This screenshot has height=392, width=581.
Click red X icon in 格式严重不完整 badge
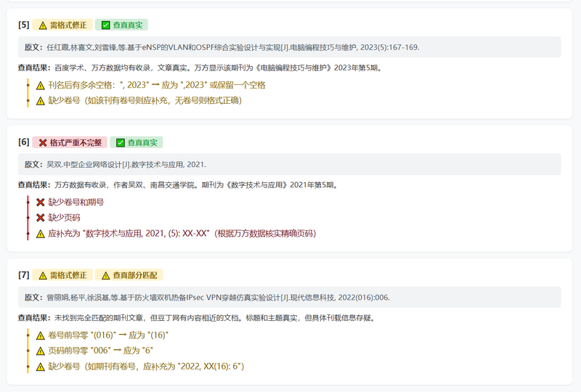(43, 143)
